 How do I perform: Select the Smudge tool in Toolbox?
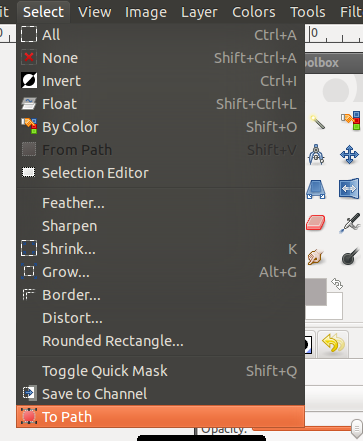[x=315, y=257]
